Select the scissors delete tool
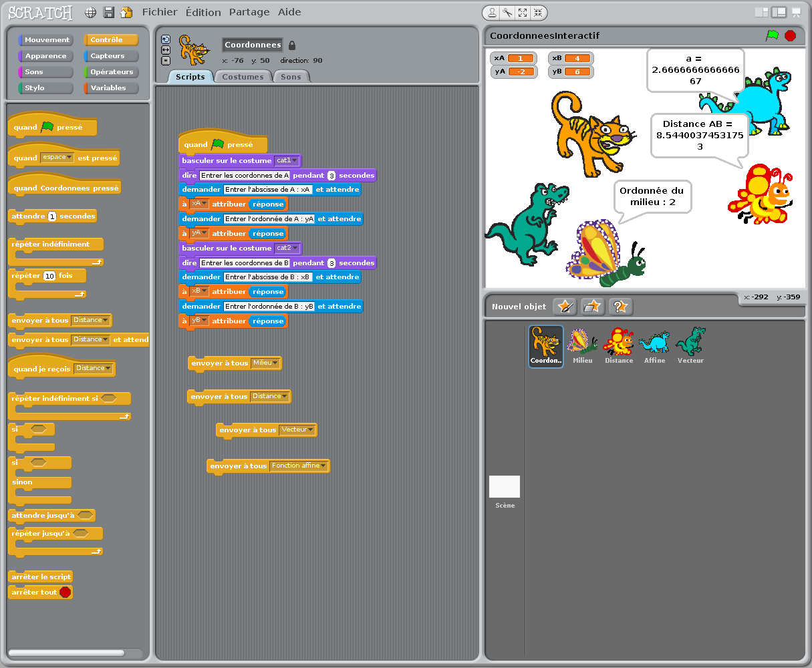Viewport: 812px width, 668px height. [x=507, y=13]
